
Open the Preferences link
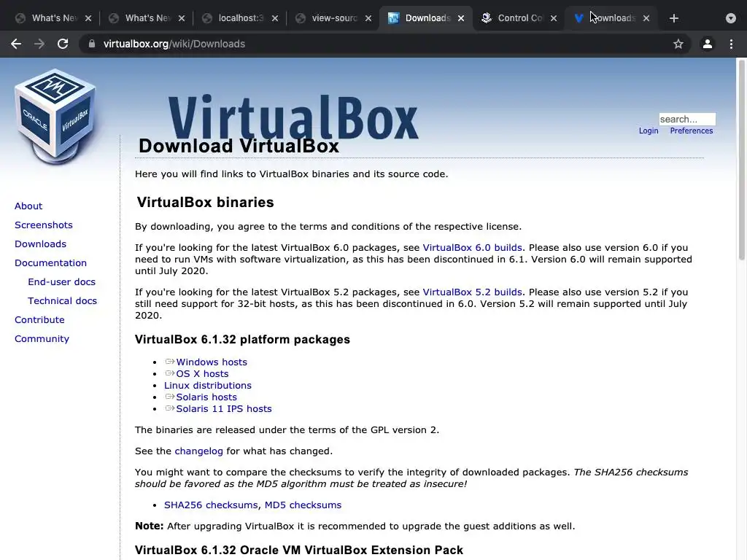pos(692,131)
